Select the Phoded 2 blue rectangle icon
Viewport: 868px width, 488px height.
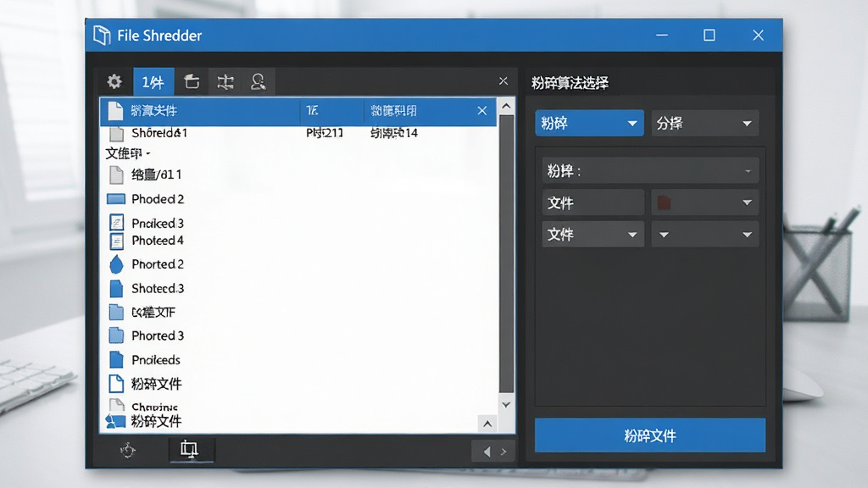click(x=115, y=198)
